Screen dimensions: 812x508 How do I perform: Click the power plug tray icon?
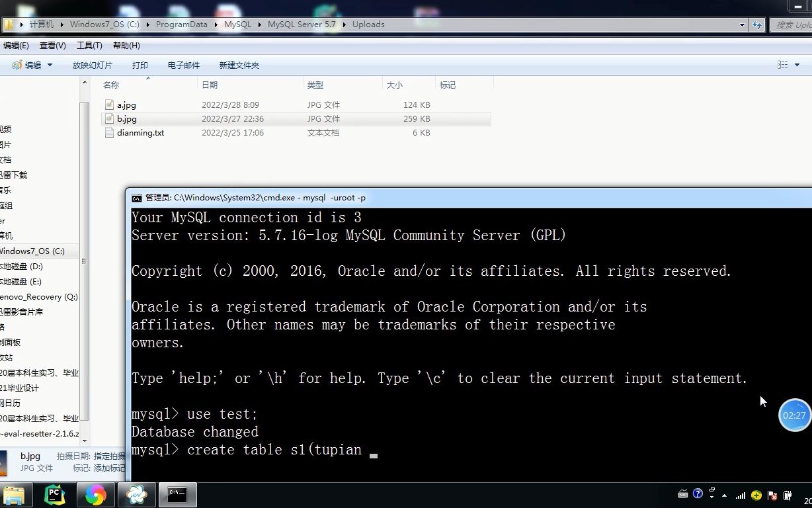(788, 495)
